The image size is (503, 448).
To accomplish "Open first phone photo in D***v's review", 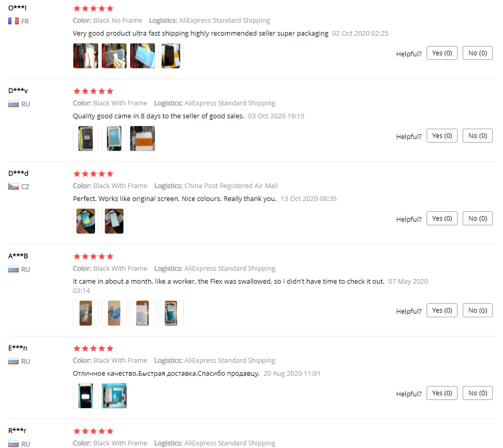I will click(x=85, y=138).
